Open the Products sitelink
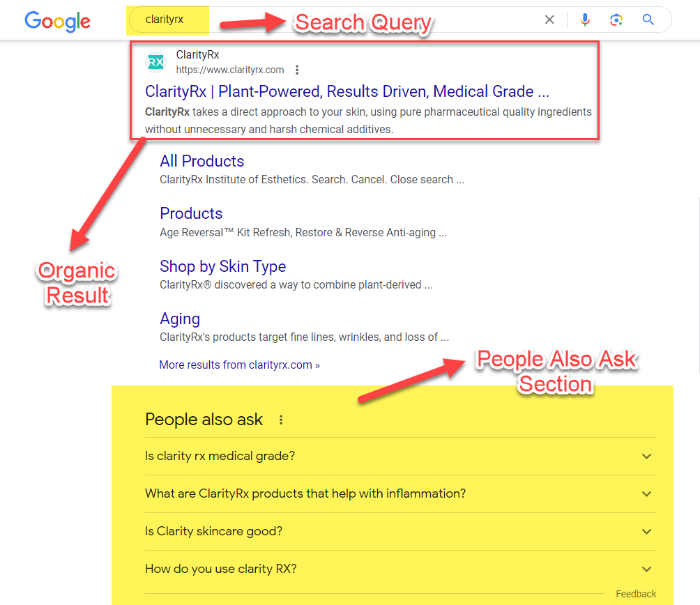This screenshot has width=700, height=605. [x=191, y=214]
